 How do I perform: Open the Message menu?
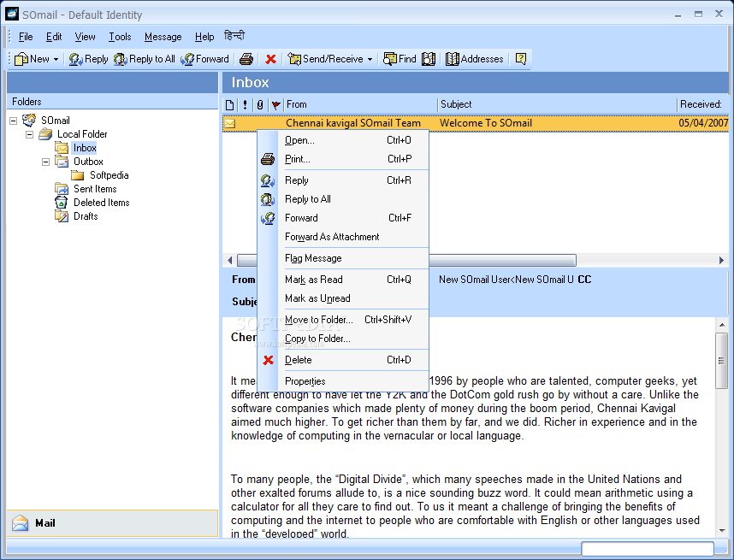163,37
